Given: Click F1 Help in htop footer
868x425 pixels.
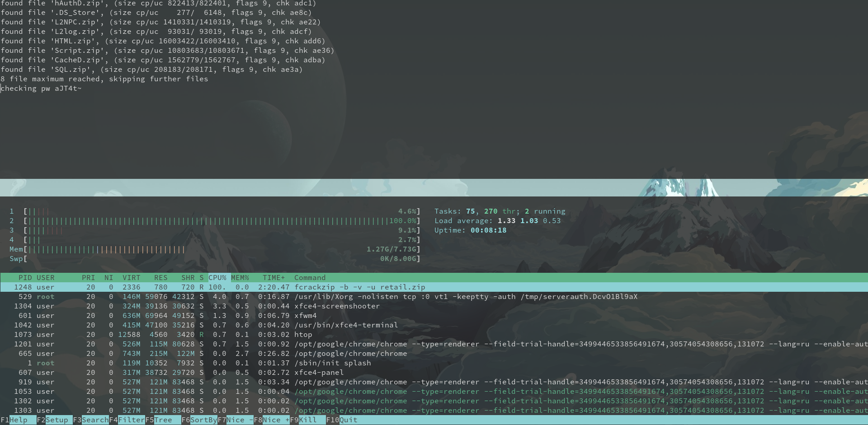Looking at the screenshot, I should (14, 420).
